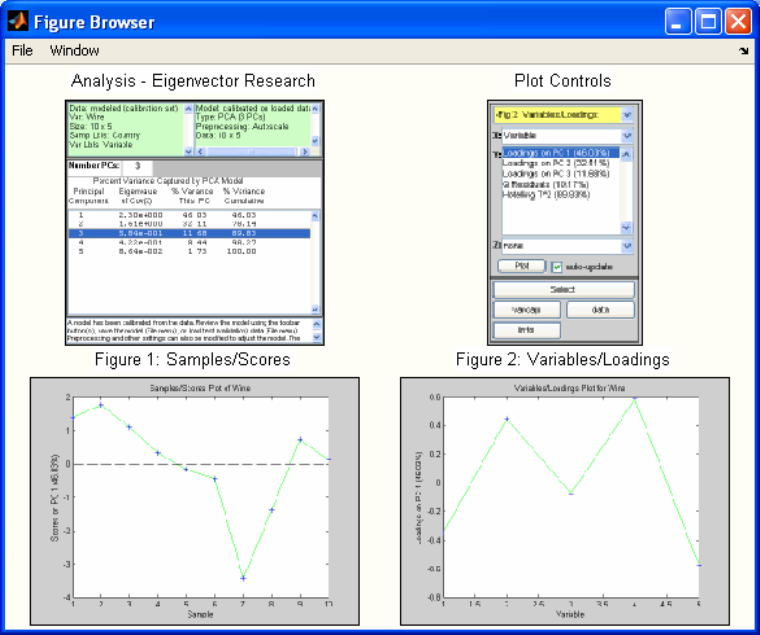Click the Variable x-axis label in Figure 2
This screenshot has width=760, height=635.
pyautogui.click(x=570, y=614)
